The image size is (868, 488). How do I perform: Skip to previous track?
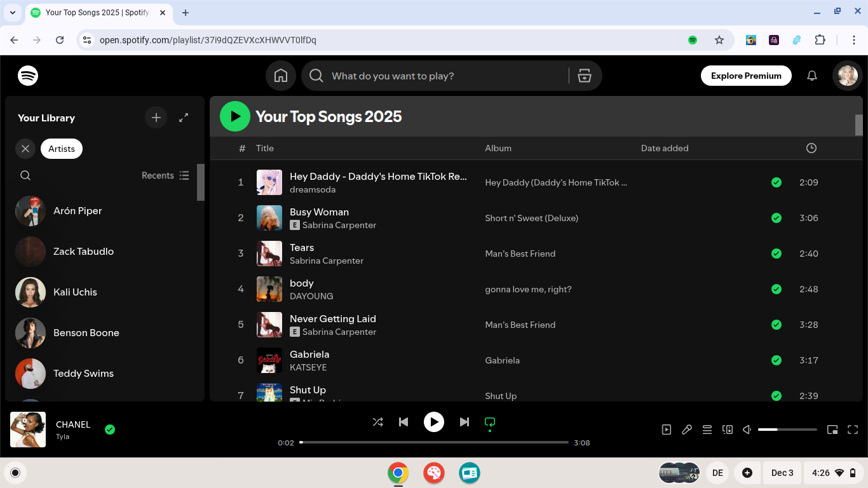click(403, 422)
